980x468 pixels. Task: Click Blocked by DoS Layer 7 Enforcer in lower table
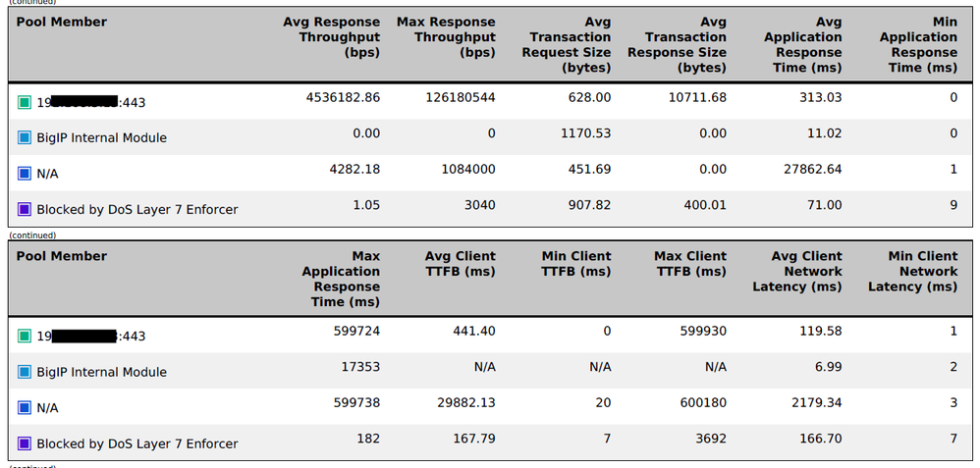pyautogui.click(x=136, y=443)
